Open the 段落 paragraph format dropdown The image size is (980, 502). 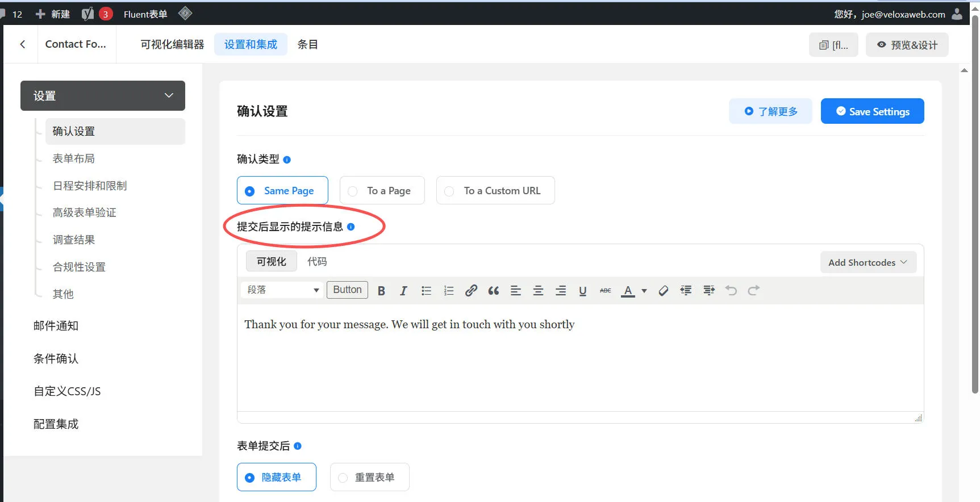(282, 290)
